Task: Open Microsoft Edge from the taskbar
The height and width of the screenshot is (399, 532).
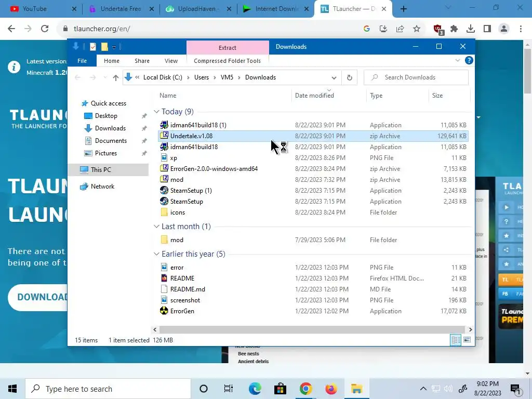Action: [255, 389]
